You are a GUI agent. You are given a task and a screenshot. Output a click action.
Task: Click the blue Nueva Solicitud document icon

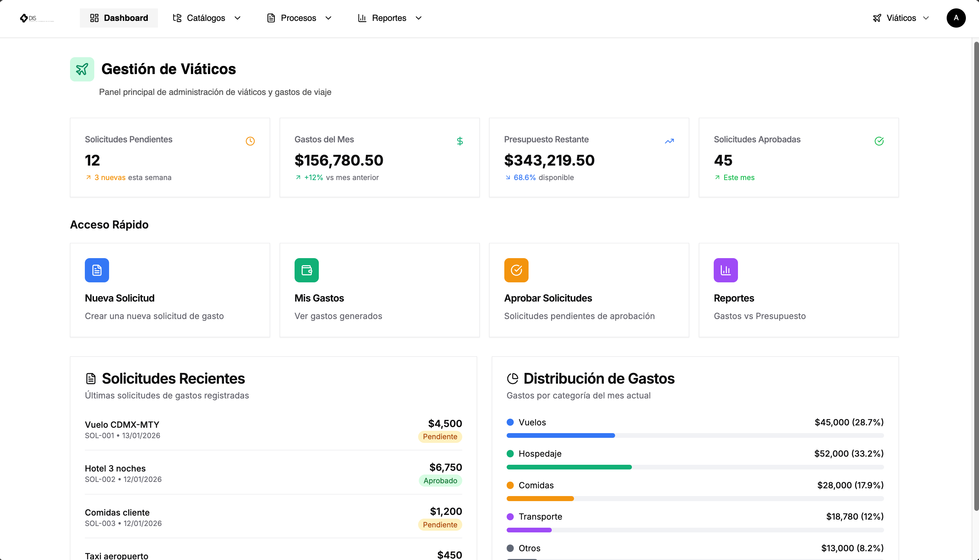click(97, 270)
